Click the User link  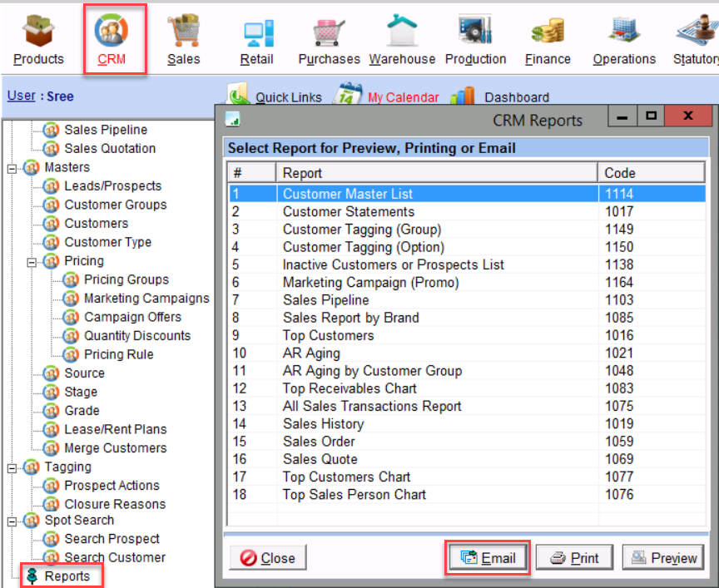[x=21, y=96]
